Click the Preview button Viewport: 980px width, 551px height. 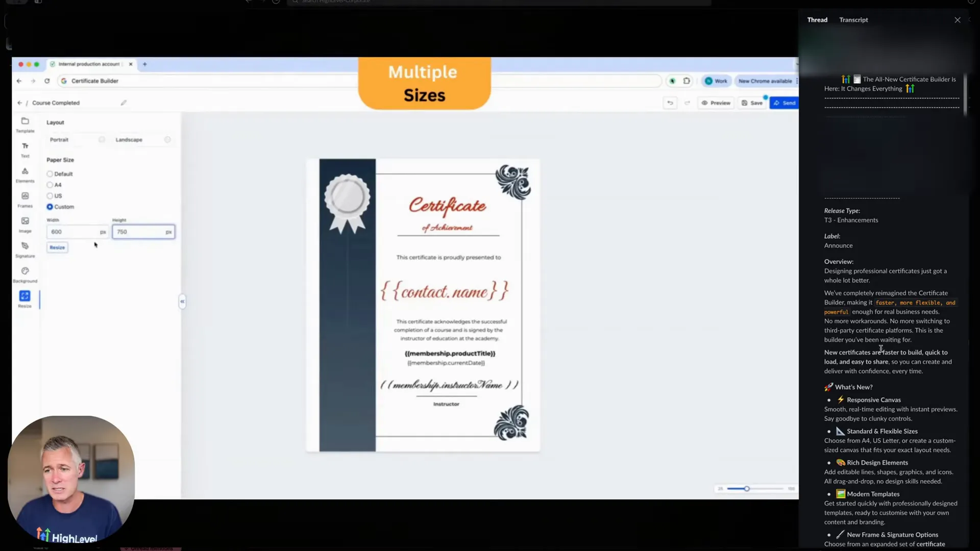[716, 103]
